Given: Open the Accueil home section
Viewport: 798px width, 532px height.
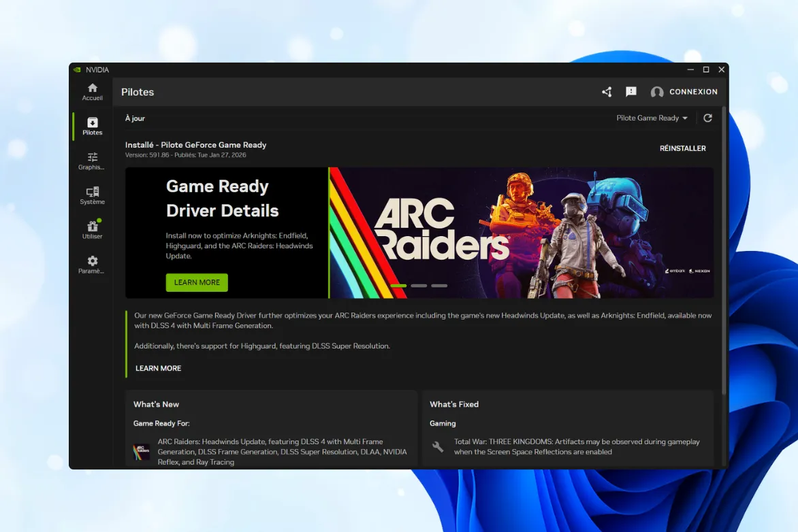Looking at the screenshot, I should click(x=93, y=92).
